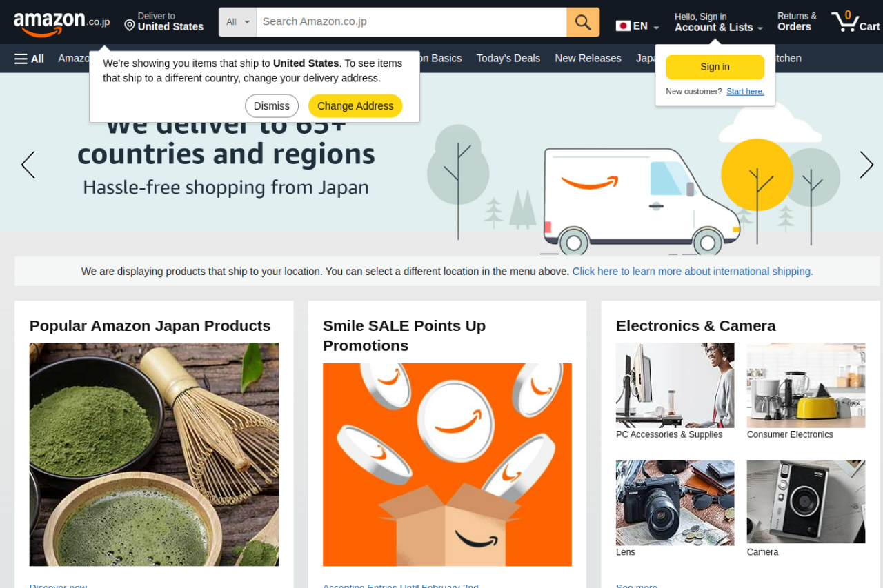Follow the Start here new customer link
The height and width of the screenshot is (588, 883).
(x=745, y=92)
